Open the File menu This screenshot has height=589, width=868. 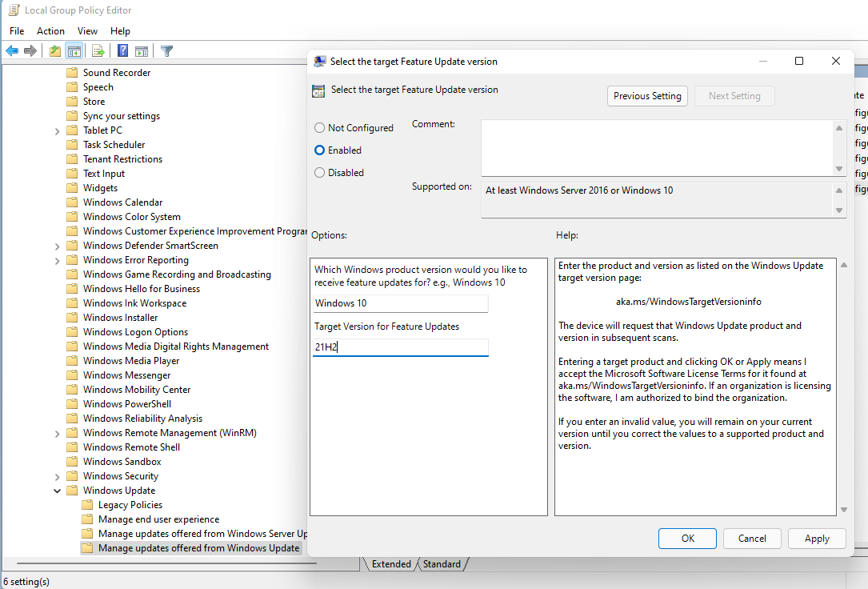(x=17, y=31)
